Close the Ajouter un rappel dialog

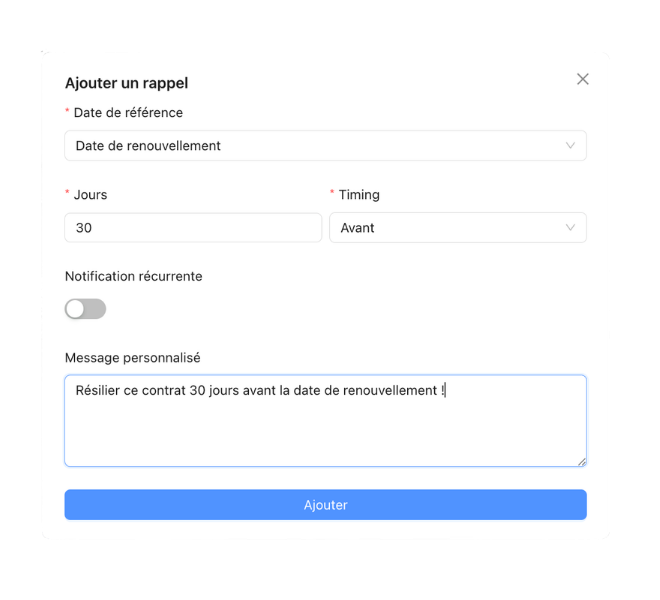pos(583,79)
